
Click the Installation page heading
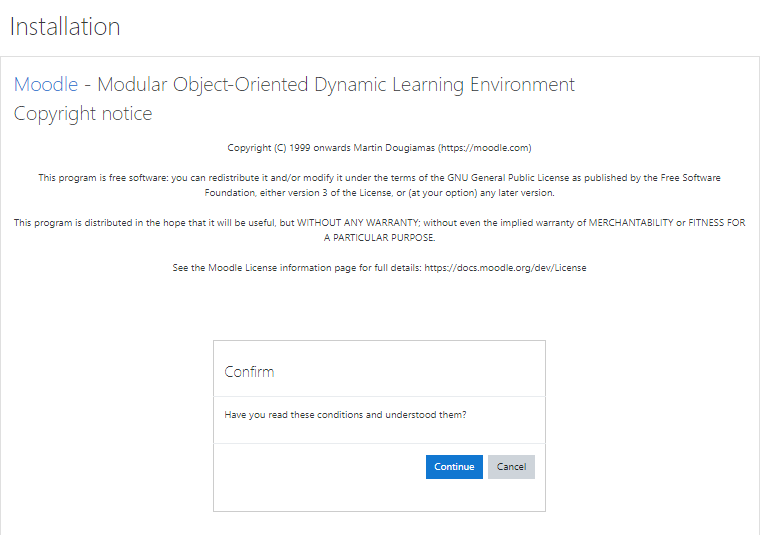[x=65, y=26]
